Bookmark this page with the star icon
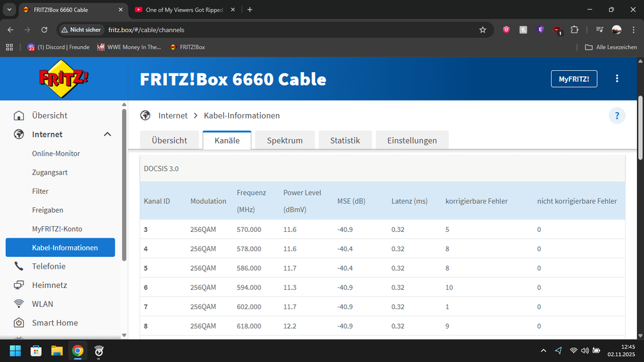The image size is (644, 362). click(483, 30)
